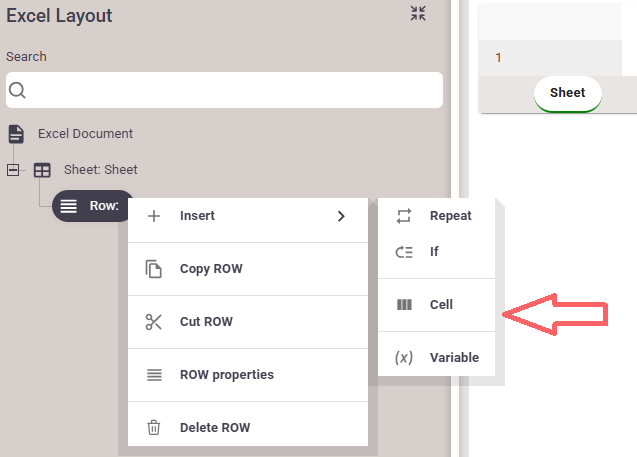Click the Excel Document file icon
637x457 pixels.
tap(16, 134)
